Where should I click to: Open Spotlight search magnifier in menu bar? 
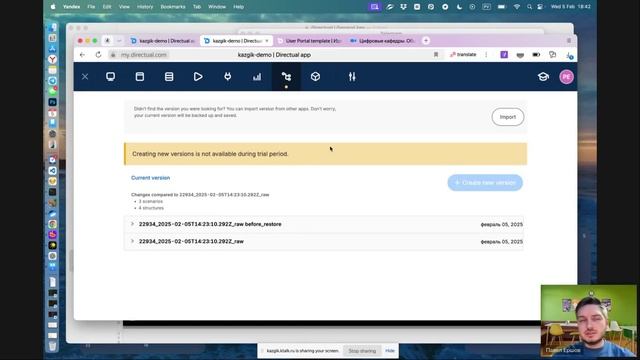tap(529, 7)
